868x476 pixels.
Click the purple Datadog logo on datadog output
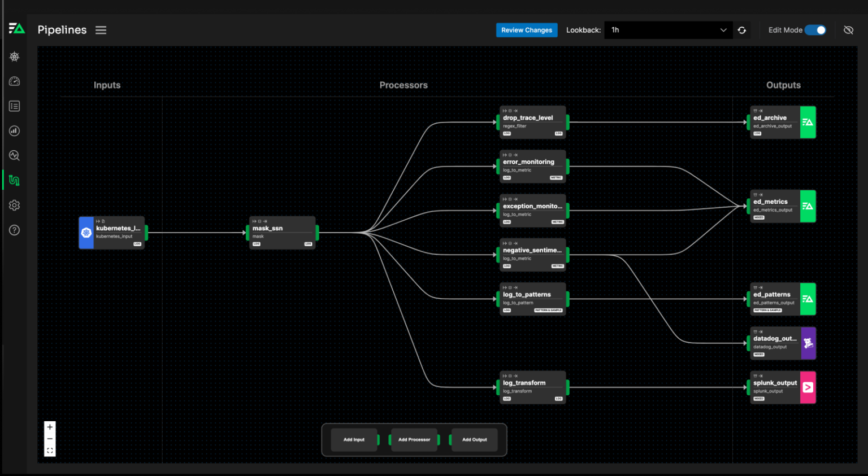(808, 343)
